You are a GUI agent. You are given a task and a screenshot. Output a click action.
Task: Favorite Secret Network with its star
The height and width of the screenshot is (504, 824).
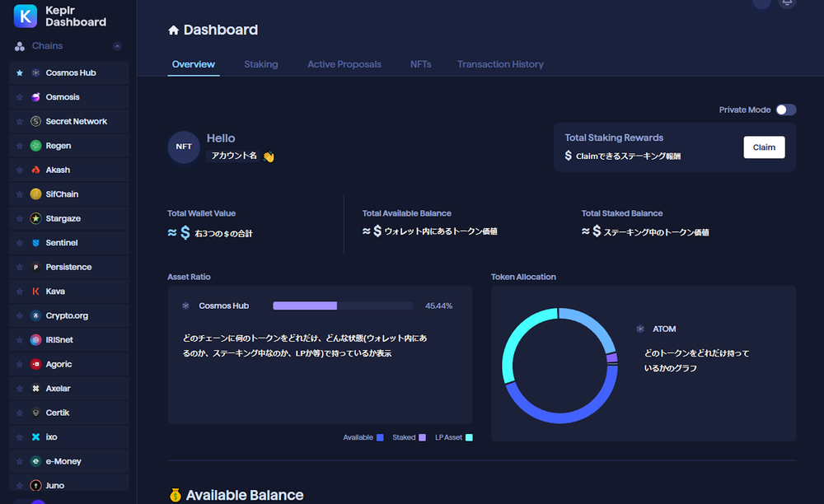tap(20, 121)
